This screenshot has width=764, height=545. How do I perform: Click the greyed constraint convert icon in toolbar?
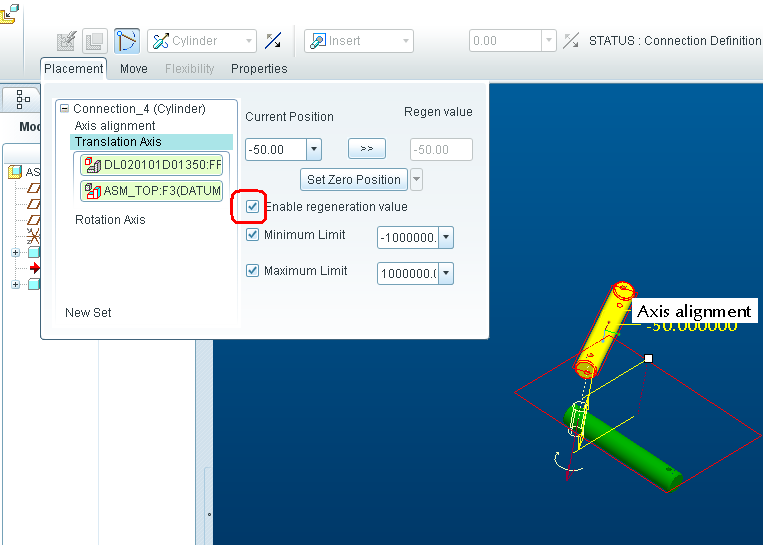pos(66,41)
